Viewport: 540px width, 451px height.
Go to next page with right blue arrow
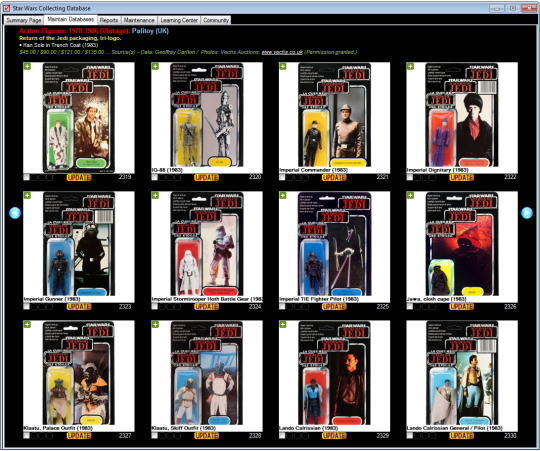point(527,213)
